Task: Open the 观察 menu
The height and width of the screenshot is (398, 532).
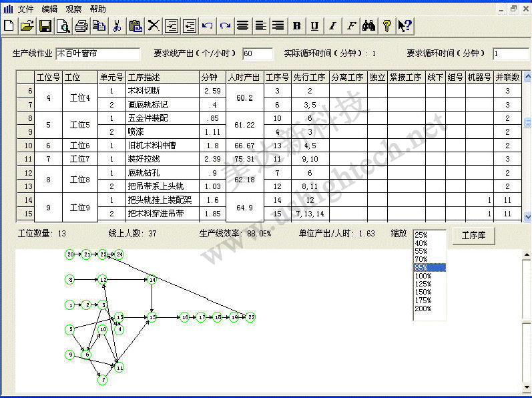Action: (73, 9)
